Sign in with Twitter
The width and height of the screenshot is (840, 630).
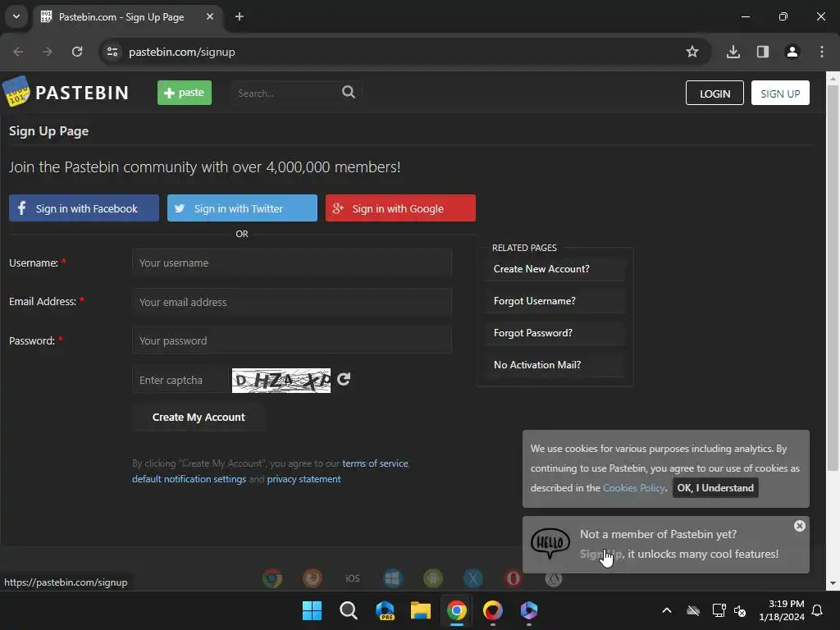coord(242,208)
